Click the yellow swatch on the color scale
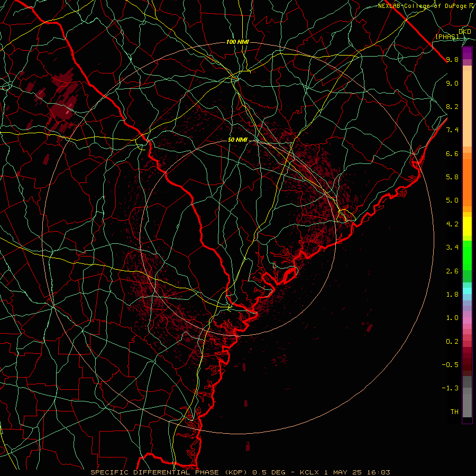Viewport: 476px width, 476px height. [467, 226]
